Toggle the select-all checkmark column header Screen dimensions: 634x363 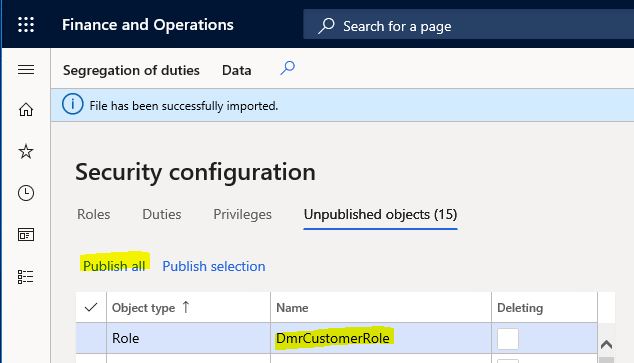click(x=91, y=308)
